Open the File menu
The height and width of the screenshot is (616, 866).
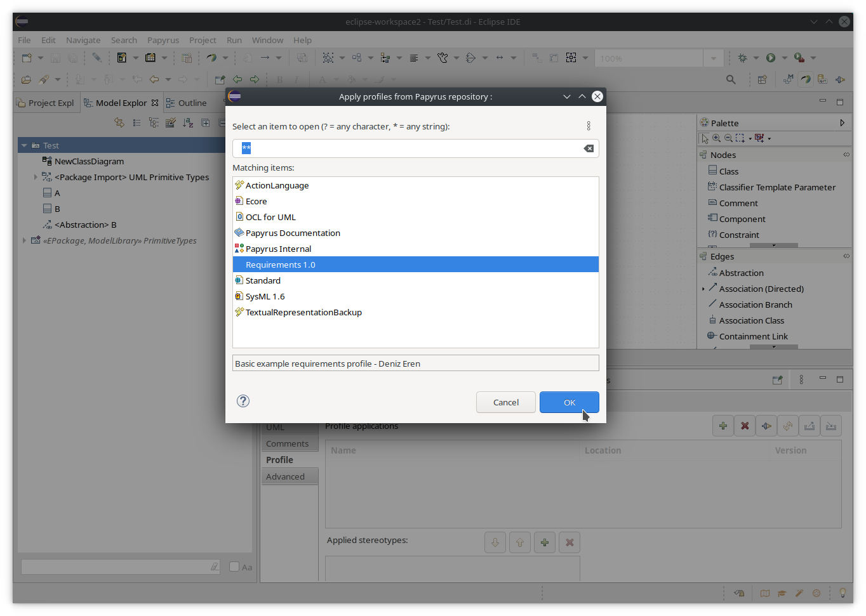(x=24, y=40)
